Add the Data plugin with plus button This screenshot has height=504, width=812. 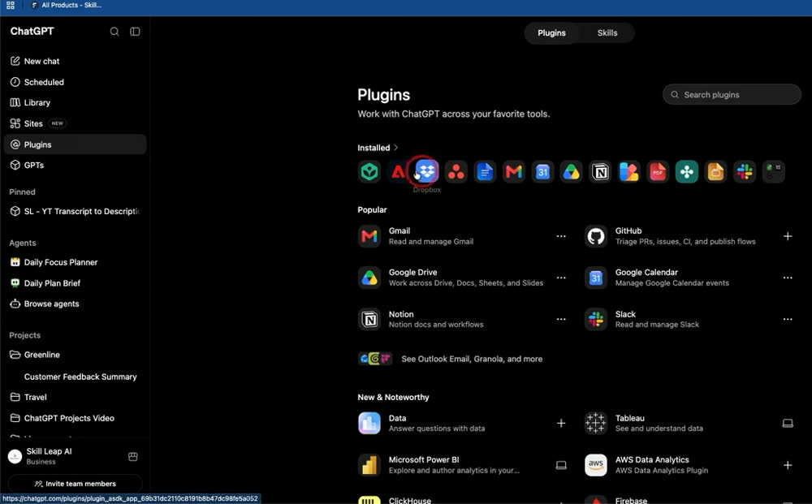[561, 424]
